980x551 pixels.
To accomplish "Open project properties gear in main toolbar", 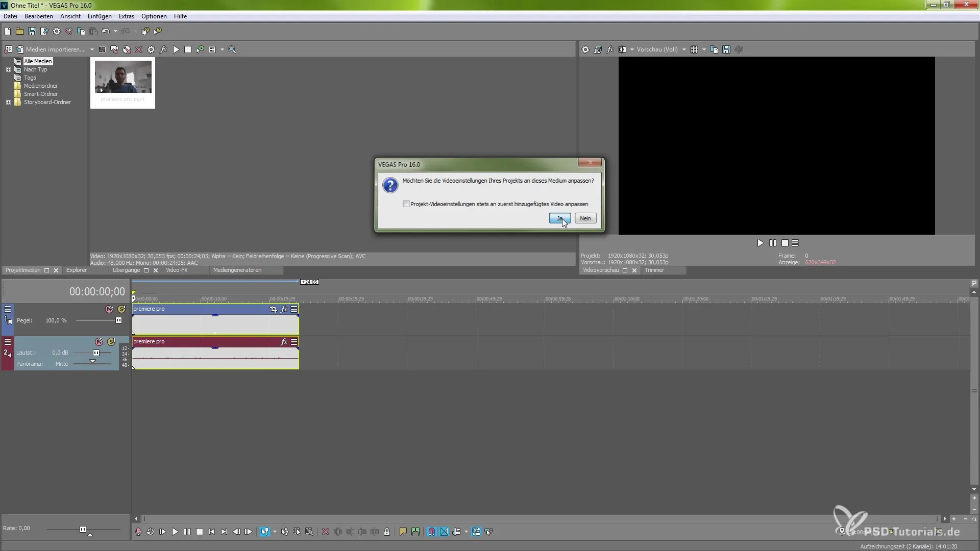I will pyautogui.click(x=57, y=32).
